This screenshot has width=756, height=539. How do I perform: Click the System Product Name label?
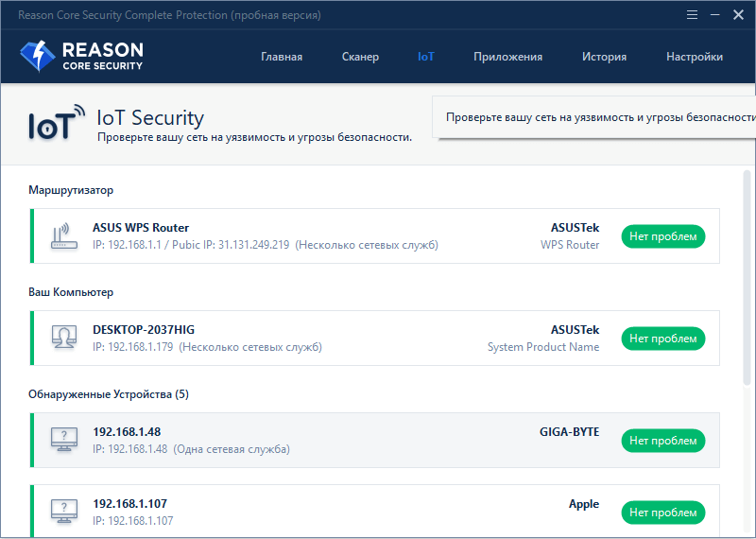pyautogui.click(x=543, y=347)
